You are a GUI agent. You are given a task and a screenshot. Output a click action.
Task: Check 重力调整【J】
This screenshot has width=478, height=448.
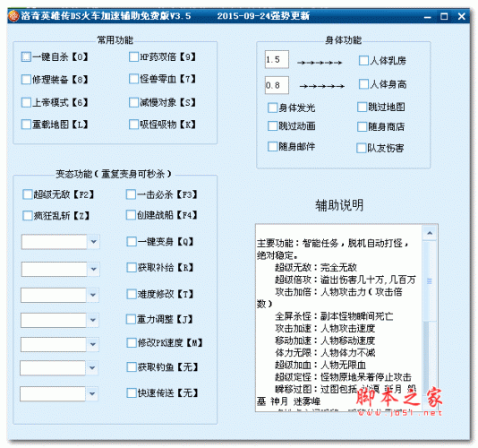click(x=131, y=320)
